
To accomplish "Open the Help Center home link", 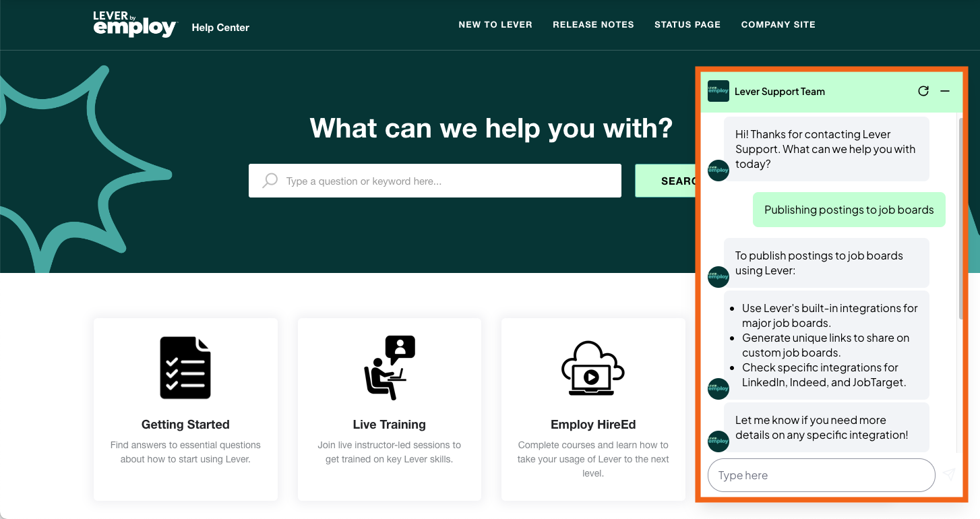I will (x=220, y=28).
